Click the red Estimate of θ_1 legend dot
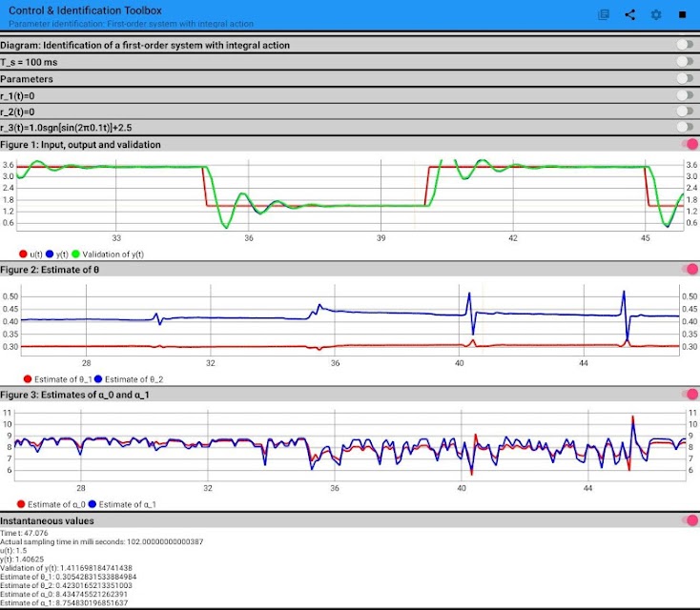This screenshot has width=700, height=610. tap(28, 378)
